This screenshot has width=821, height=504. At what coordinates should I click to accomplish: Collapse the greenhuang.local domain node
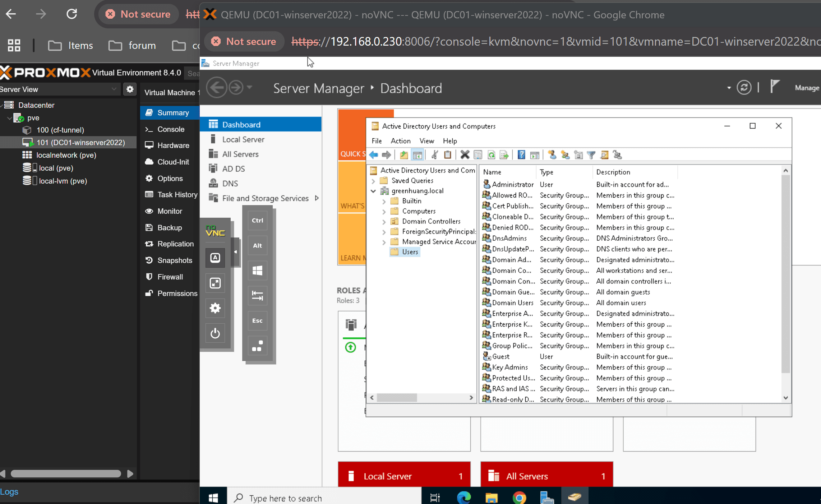click(x=373, y=191)
